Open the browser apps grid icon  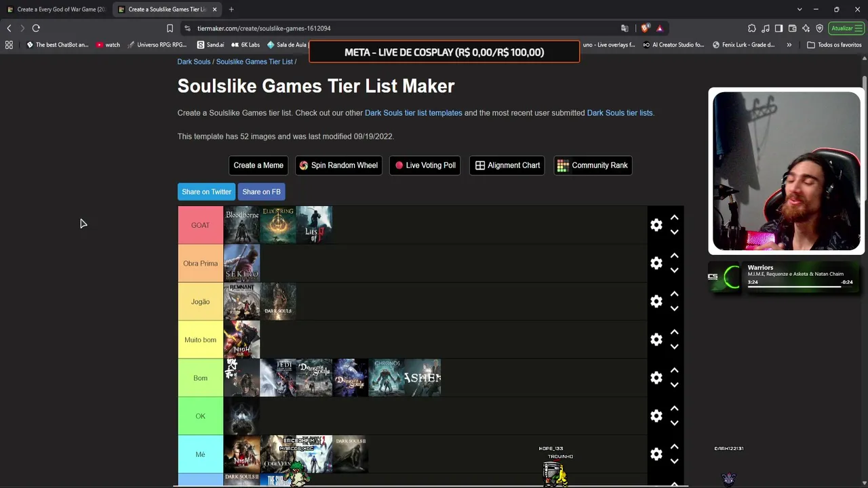click(x=9, y=45)
